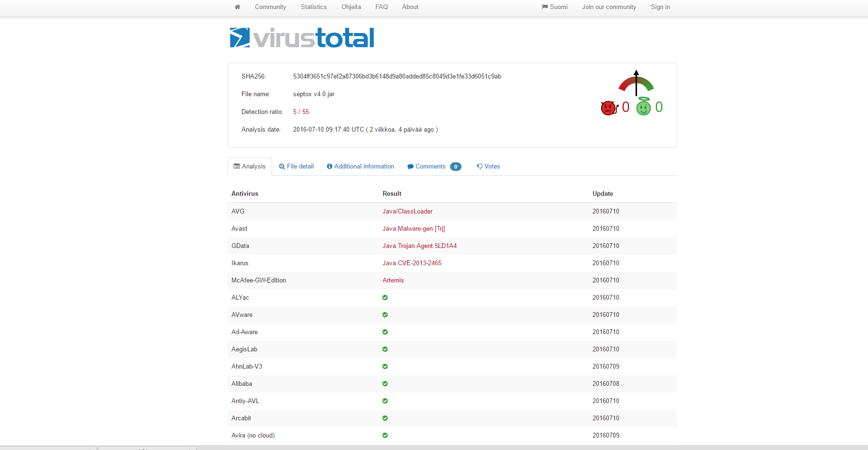This screenshot has width=868, height=450.
Task: Go to the home icon in navbar
Action: 237,7
